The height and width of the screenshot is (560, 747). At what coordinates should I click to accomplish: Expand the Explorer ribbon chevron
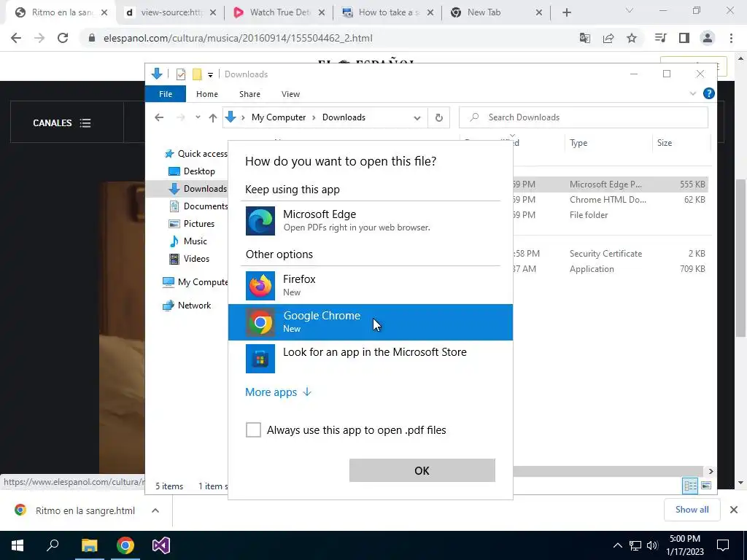pyautogui.click(x=693, y=94)
